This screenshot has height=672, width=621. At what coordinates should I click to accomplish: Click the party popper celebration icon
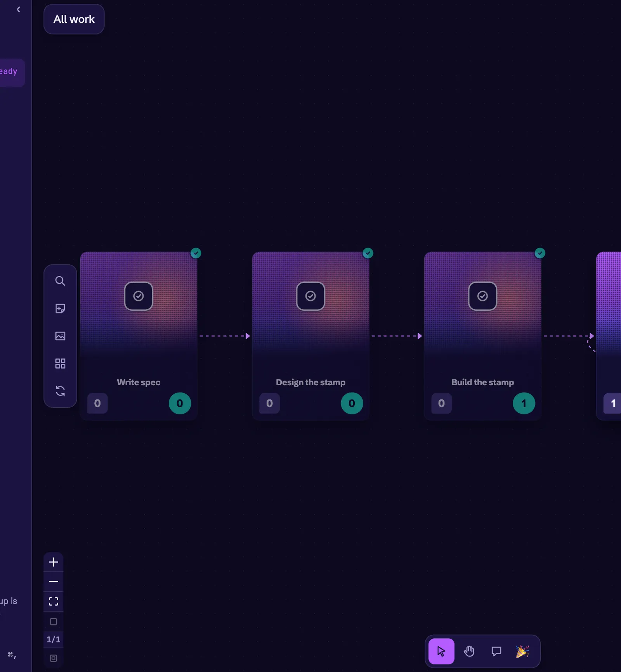tap(522, 651)
